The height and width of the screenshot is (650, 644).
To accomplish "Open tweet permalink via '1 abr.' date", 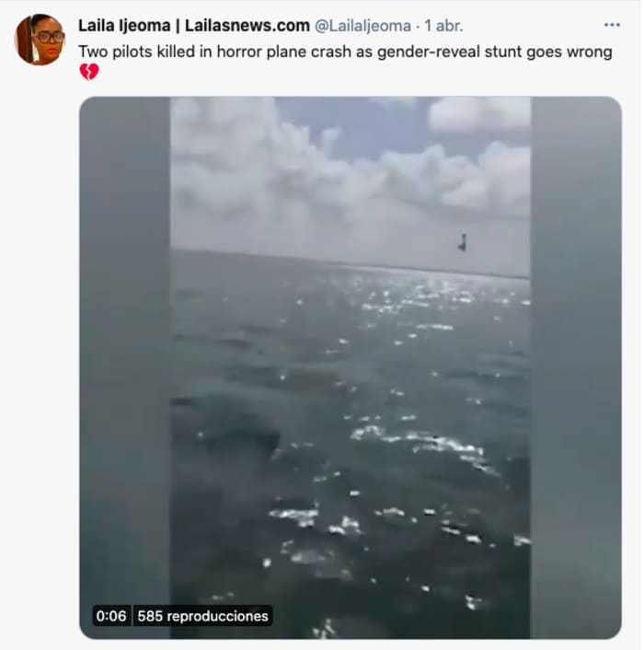I will [x=443, y=26].
